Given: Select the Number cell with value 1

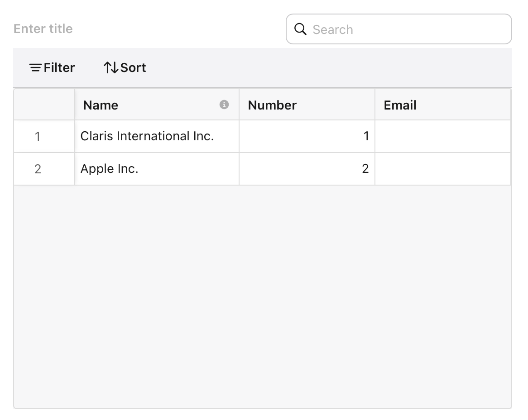Looking at the screenshot, I should click(x=307, y=136).
